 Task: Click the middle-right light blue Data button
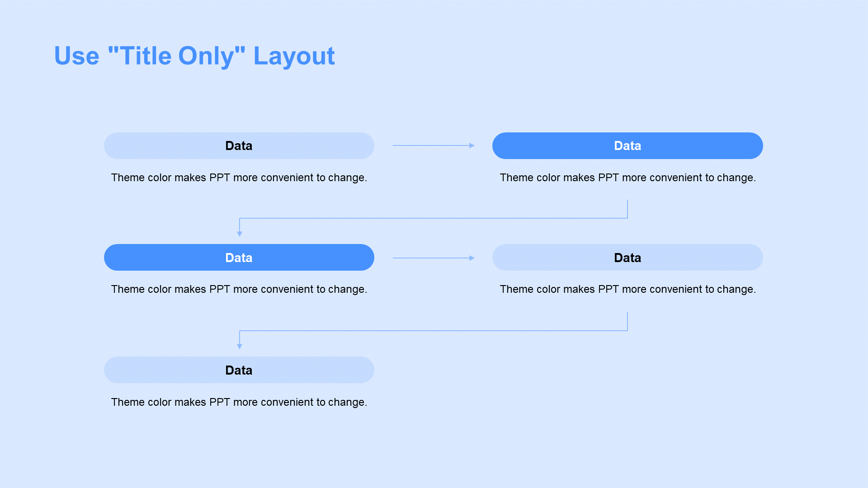coord(626,258)
